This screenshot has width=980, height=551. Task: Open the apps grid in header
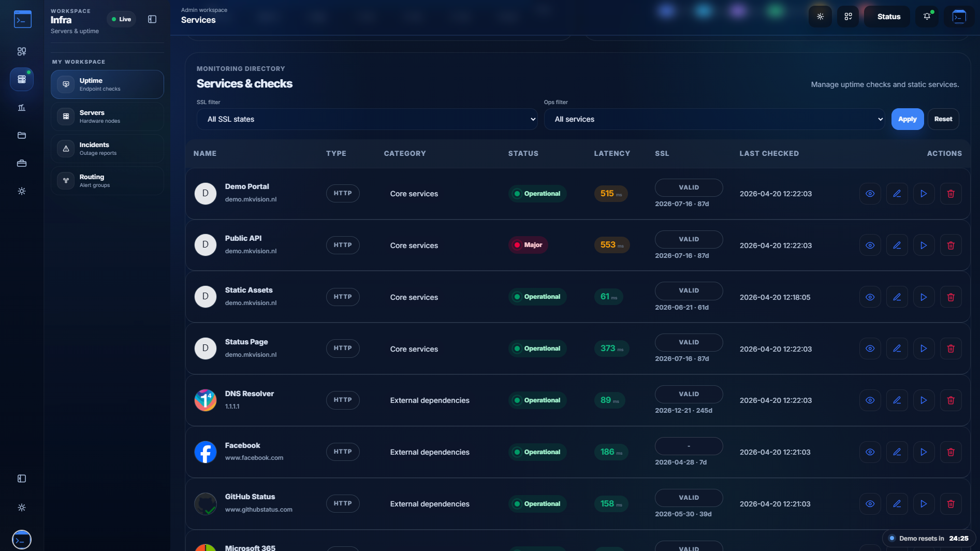pyautogui.click(x=848, y=17)
